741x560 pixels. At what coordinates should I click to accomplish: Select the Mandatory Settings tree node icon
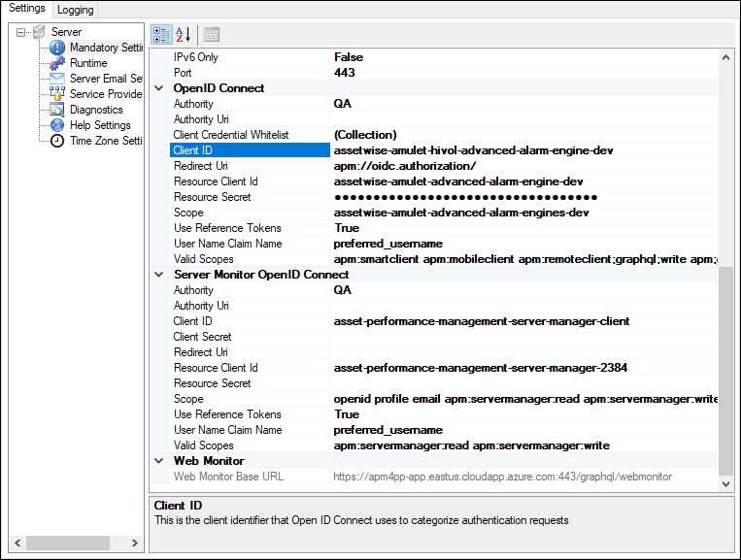coord(57,48)
